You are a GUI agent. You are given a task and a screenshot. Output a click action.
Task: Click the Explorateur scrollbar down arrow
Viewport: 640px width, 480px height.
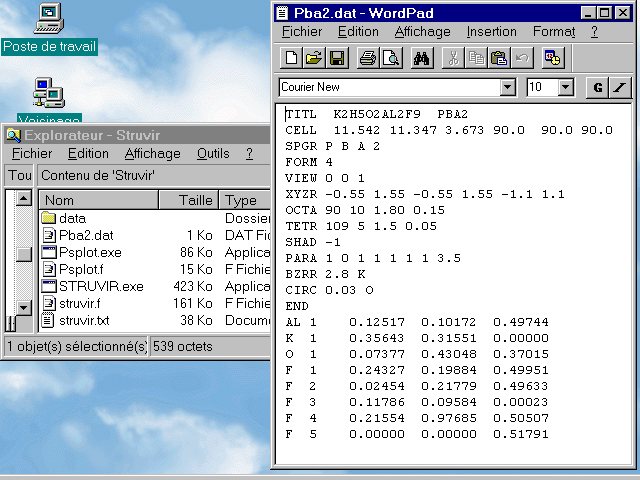point(24,307)
